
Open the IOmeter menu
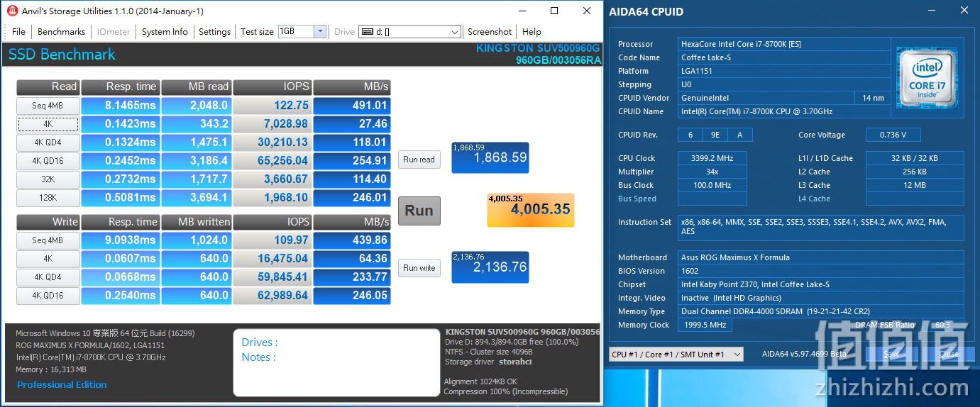tap(114, 31)
